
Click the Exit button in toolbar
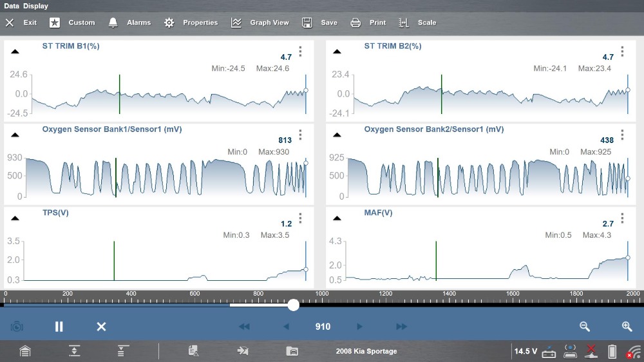point(21,23)
